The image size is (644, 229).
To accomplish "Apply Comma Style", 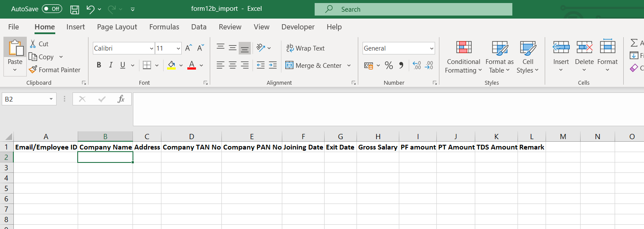I will click(401, 65).
